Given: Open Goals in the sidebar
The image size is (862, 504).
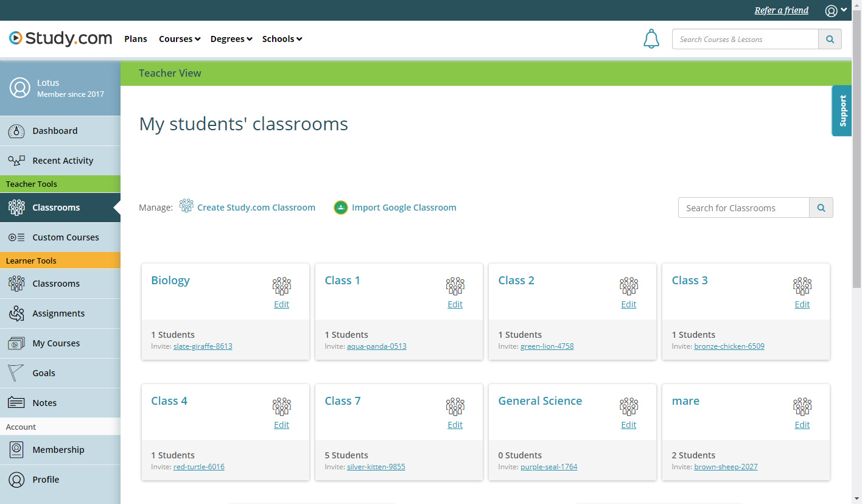Looking at the screenshot, I should pos(60,373).
